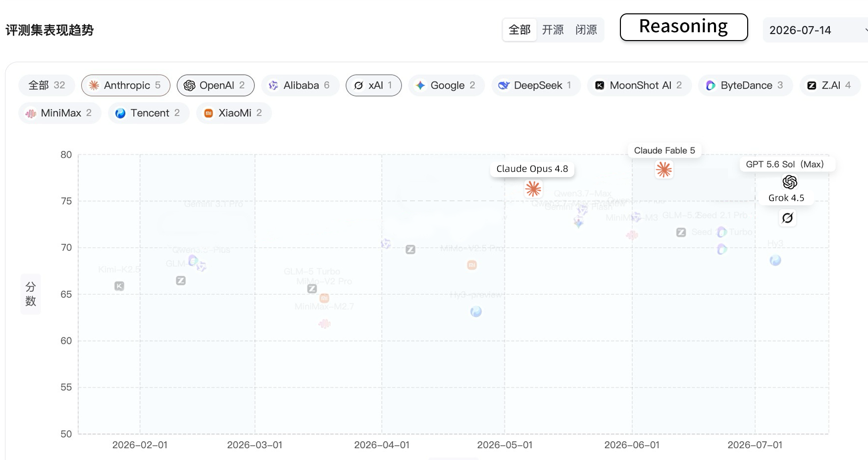
Task: Click the GLM-5 Turbo marker icon
Action: point(312,288)
